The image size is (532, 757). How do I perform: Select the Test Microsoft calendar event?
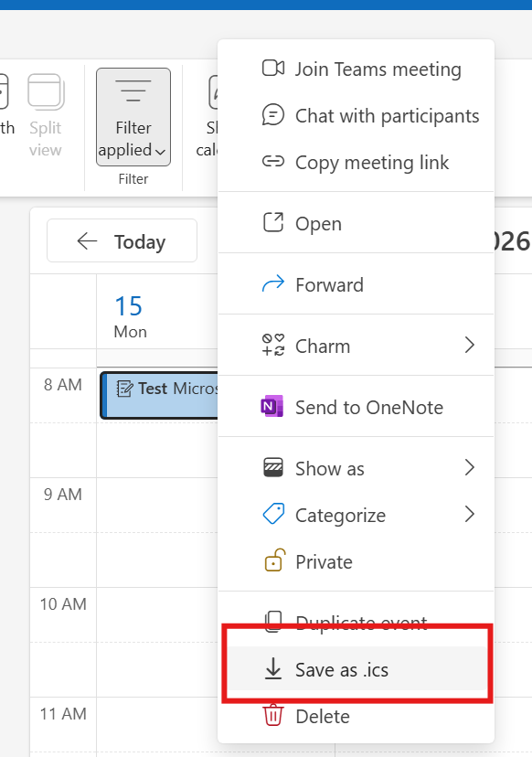159,395
